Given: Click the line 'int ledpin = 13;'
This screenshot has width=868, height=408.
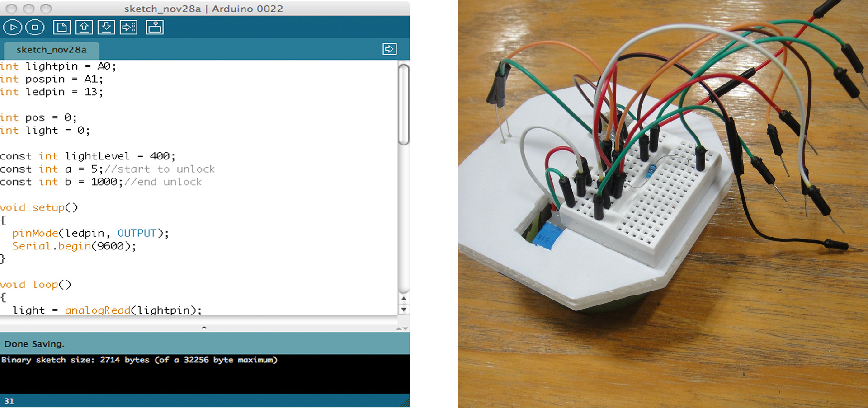Looking at the screenshot, I should 52,92.
